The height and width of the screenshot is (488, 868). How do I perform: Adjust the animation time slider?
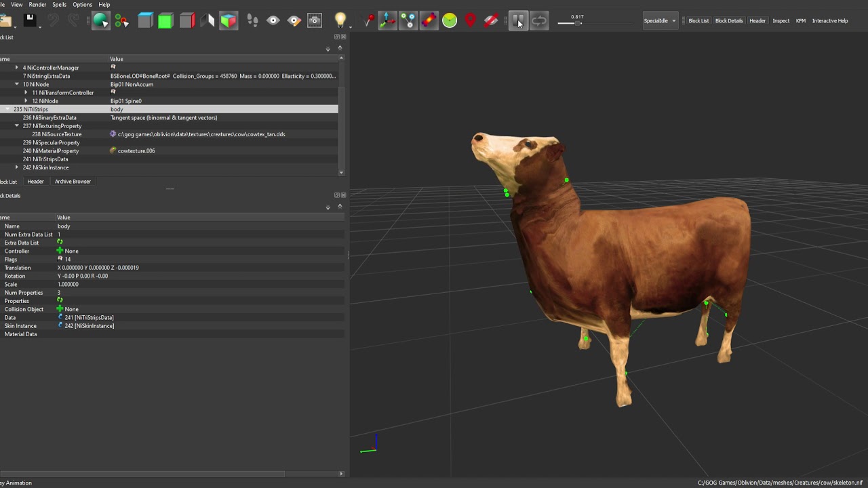pos(577,23)
